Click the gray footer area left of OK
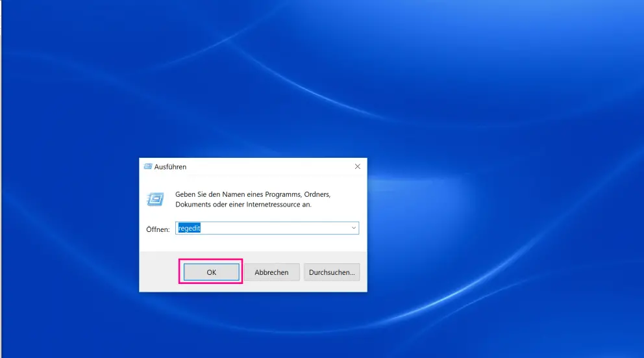Image resolution: width=644 pixels, height=358 pixels. click(158, 272)
